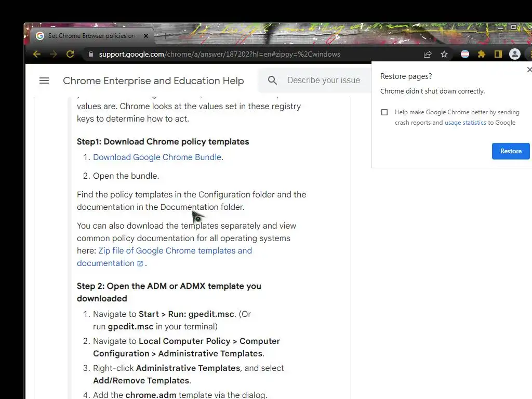Screen dimensions: 532x399
Task: Click the external link icon after documentation
Action: tap(140, 263)
